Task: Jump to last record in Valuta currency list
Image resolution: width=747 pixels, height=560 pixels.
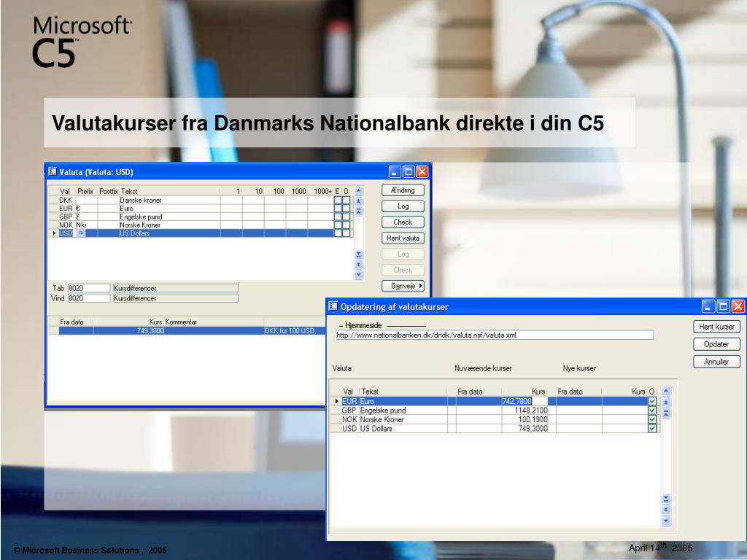Action: pyautogui.click(x=359, y=254)
